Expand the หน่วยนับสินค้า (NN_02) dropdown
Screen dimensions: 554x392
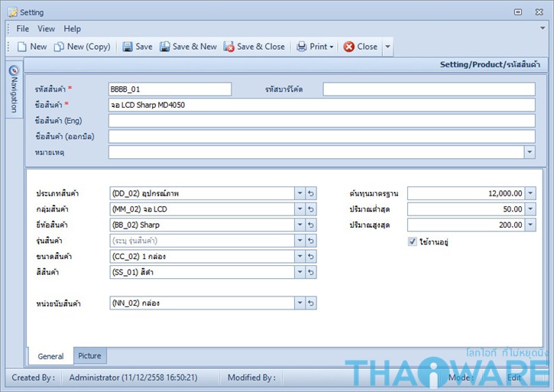click(x=300, y=303)
